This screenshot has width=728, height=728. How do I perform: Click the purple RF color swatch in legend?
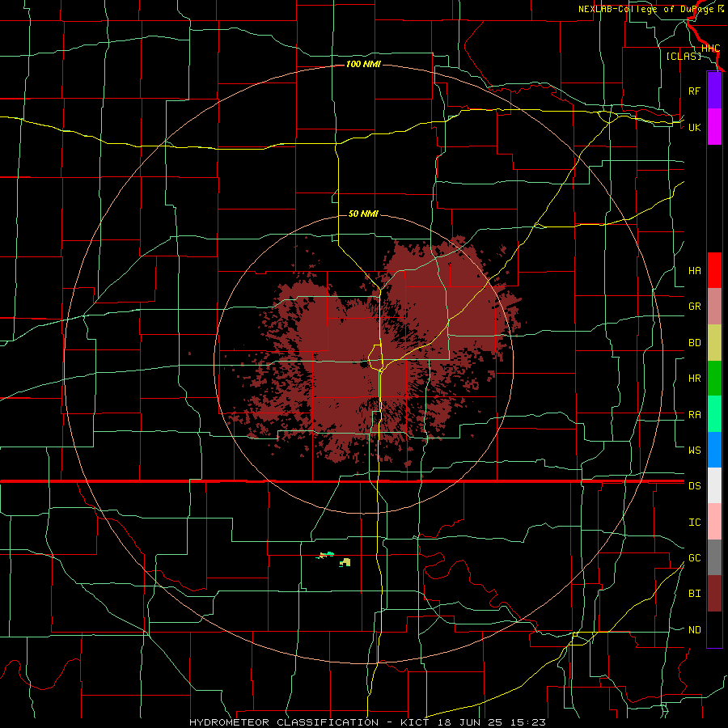pos(714,91)
